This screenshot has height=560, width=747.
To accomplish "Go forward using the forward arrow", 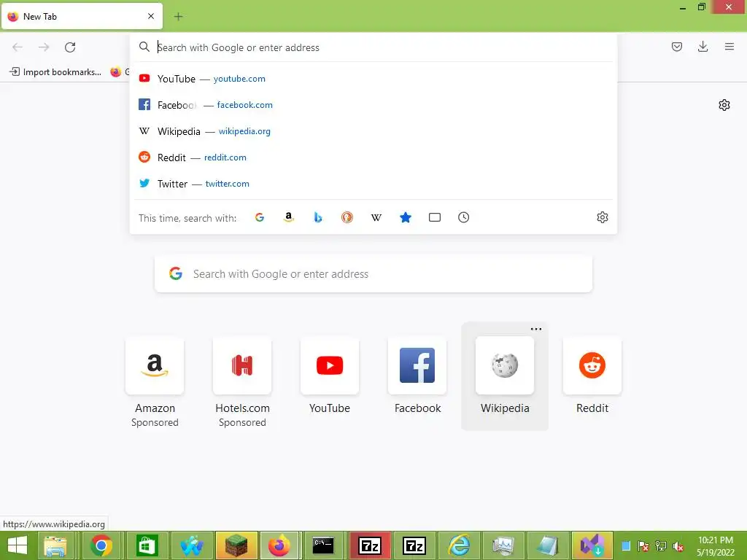I will (x=44, y=47).
